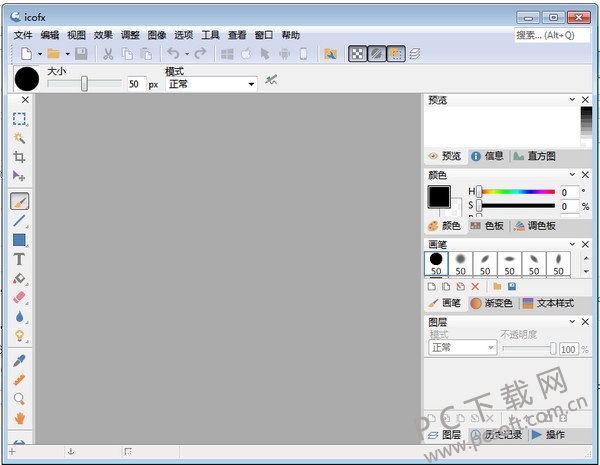Select the magic wand tool
The height and width of the screenshot is (465, 600).
[x=19, y=138]
